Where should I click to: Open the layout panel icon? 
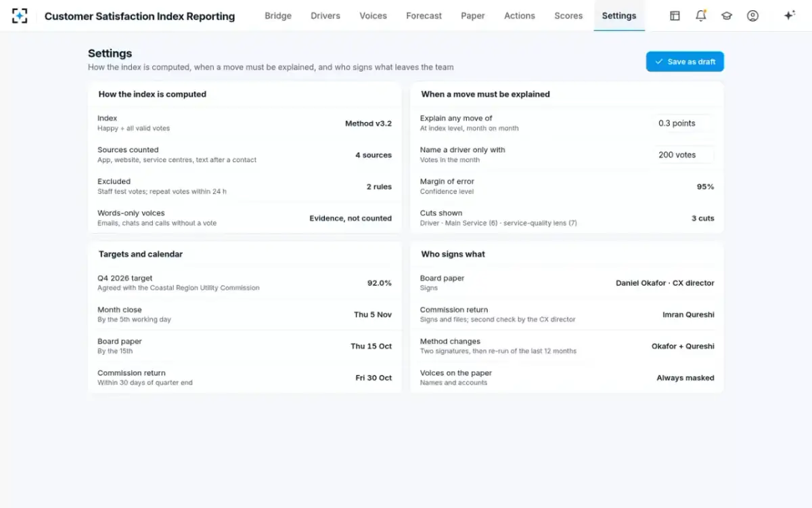click(x=675, y=16)
